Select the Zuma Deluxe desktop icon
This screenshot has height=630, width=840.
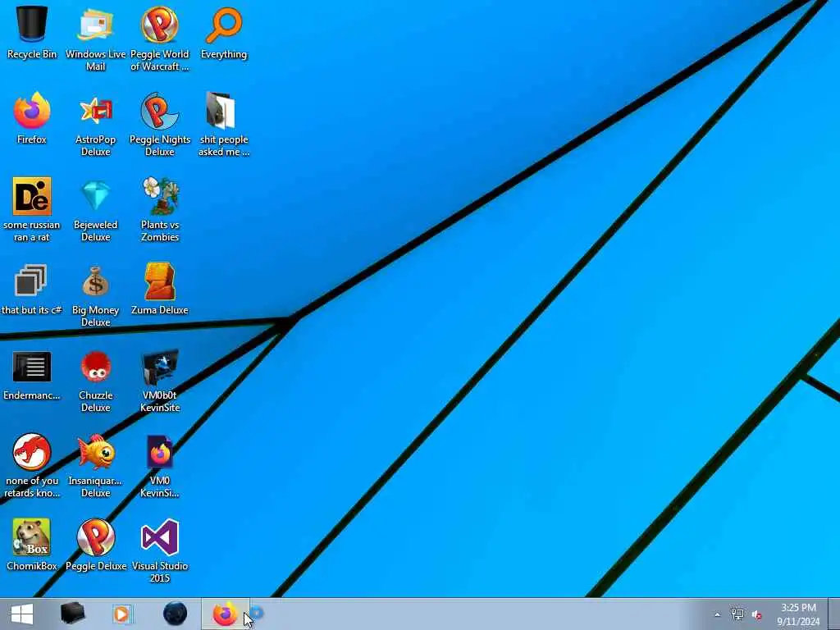160,289
